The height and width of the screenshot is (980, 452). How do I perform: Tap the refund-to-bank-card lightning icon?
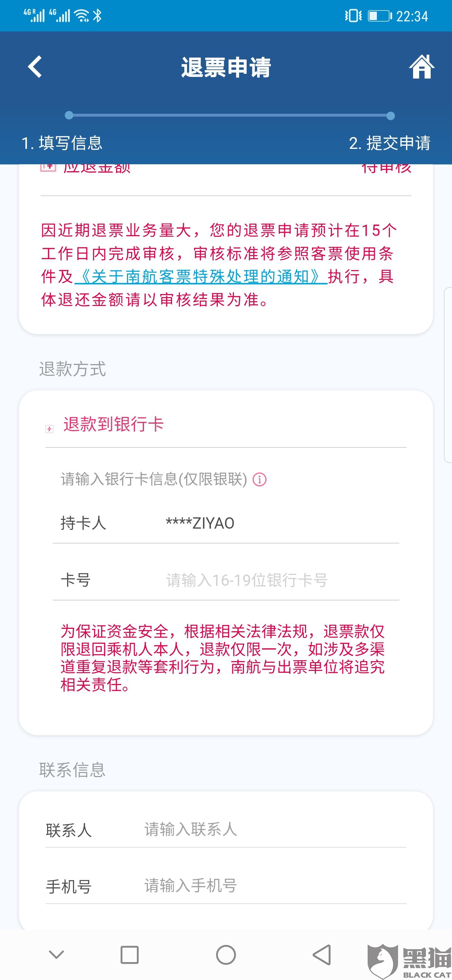tap(49, 429)
